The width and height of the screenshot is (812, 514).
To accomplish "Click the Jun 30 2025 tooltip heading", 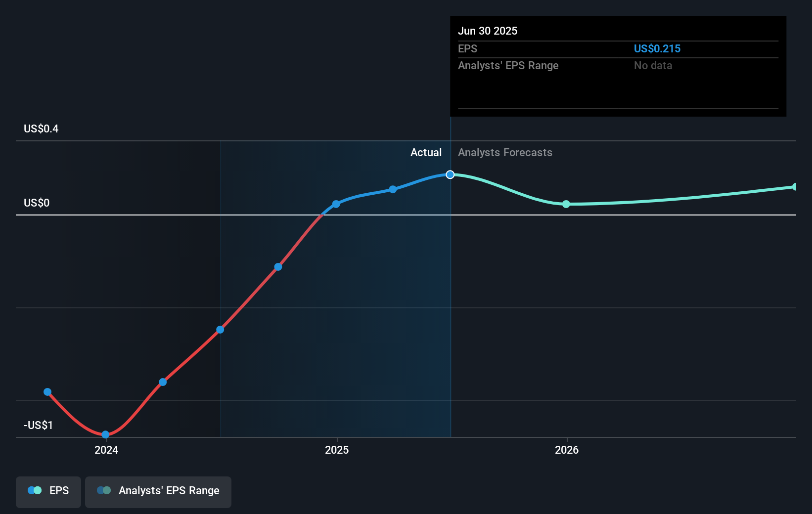I will click(x=488, y=31).
